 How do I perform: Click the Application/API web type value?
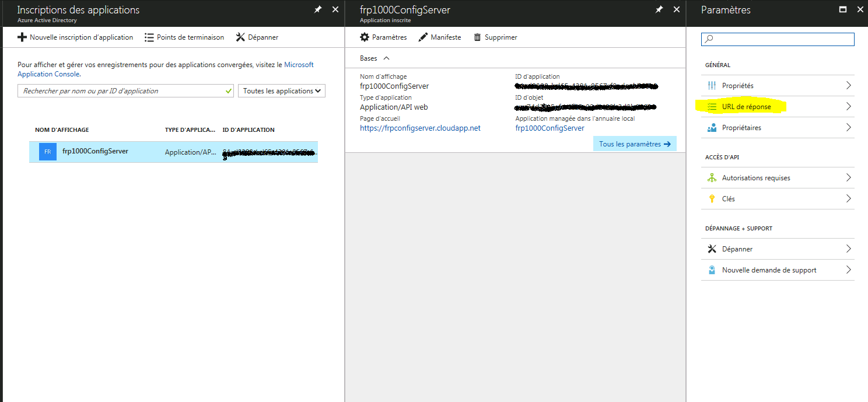click(394, 107)
